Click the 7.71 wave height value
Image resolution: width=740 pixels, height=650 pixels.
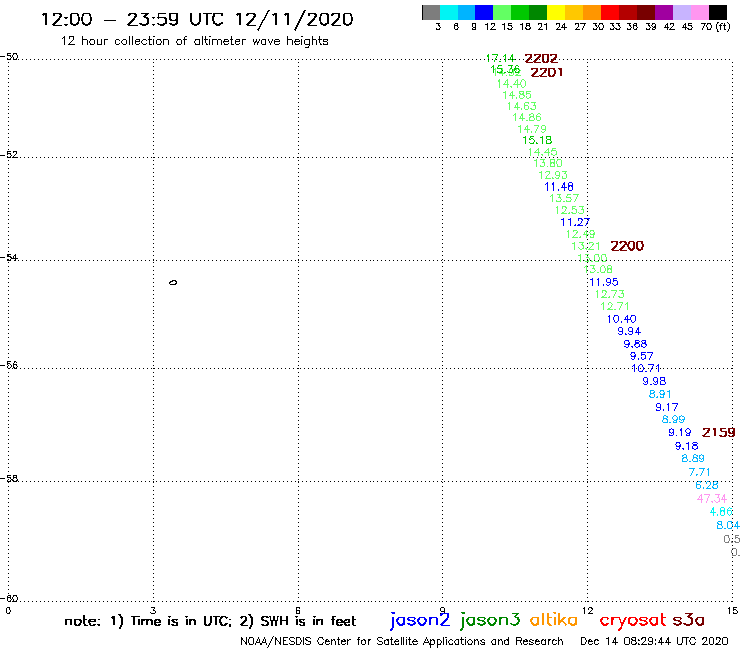[699, 472]
